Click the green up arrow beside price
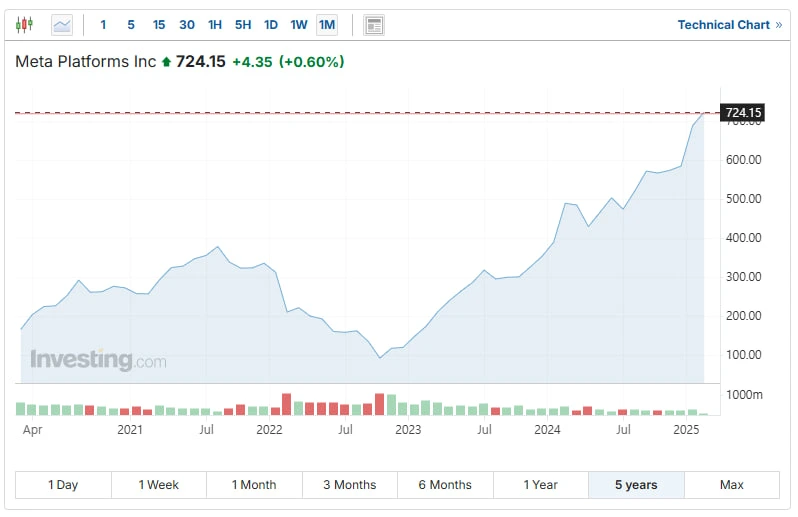Image resolution: width=798 pixels, height=517 pixels. (166, 62)
